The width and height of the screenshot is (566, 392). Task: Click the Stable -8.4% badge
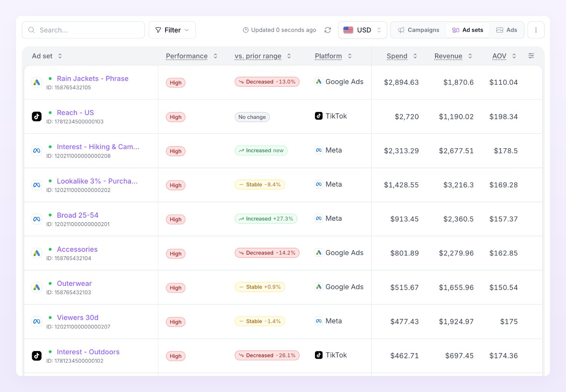(260, 185)
